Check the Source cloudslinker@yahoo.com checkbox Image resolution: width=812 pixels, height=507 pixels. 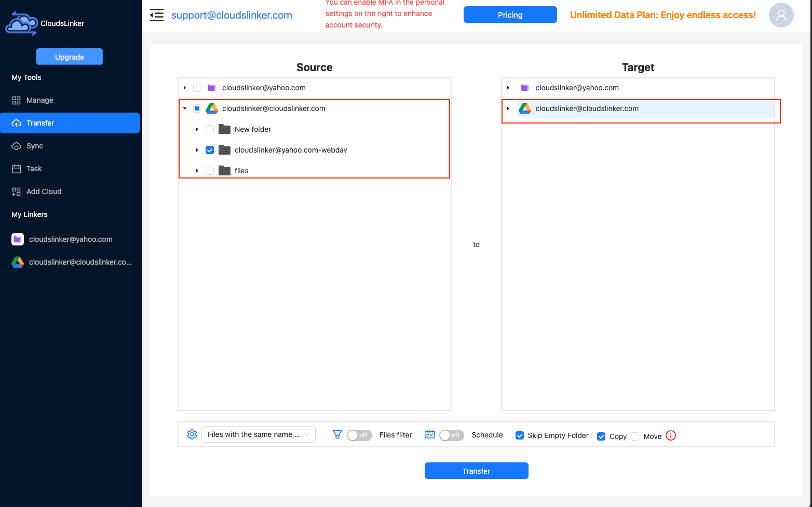(197, 88)
